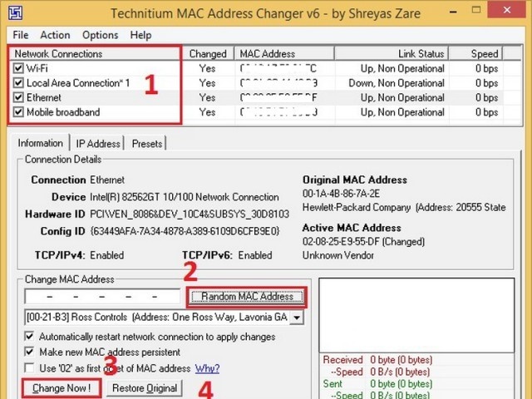Screen dimensions: 532x399
Task: Click the Unknown Vendor text
Action: point(338,255)
